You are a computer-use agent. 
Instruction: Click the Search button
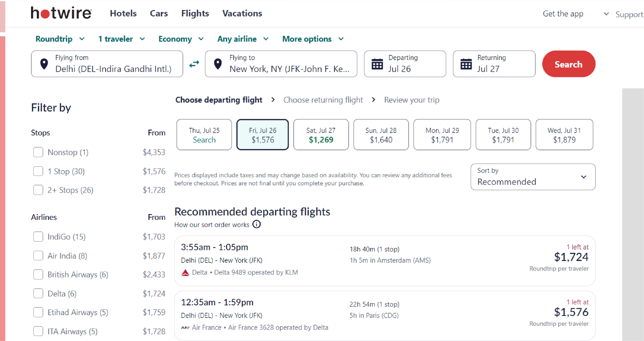[569, 64]
